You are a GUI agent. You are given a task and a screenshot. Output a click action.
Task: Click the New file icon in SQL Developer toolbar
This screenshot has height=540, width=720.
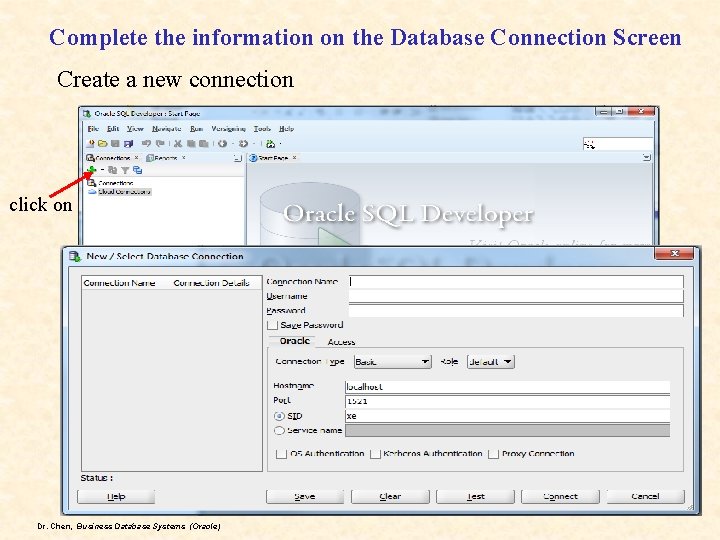91,144
